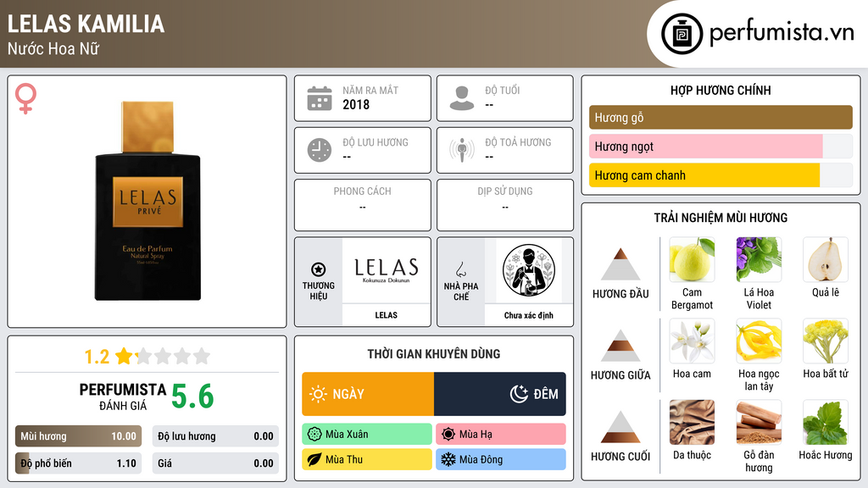Select the Ngày daytime segment
This screenshot has width=868, height=488.
tap(368, 394)
